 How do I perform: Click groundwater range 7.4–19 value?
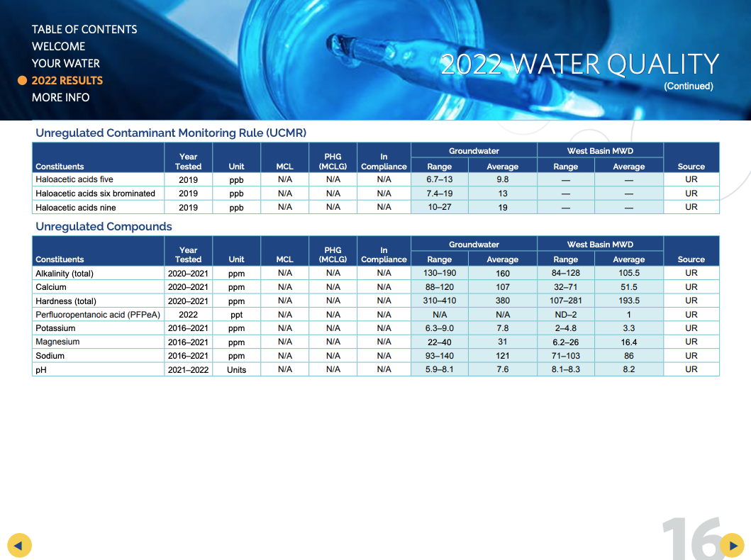pyautogui.click(x=439, y=194)
